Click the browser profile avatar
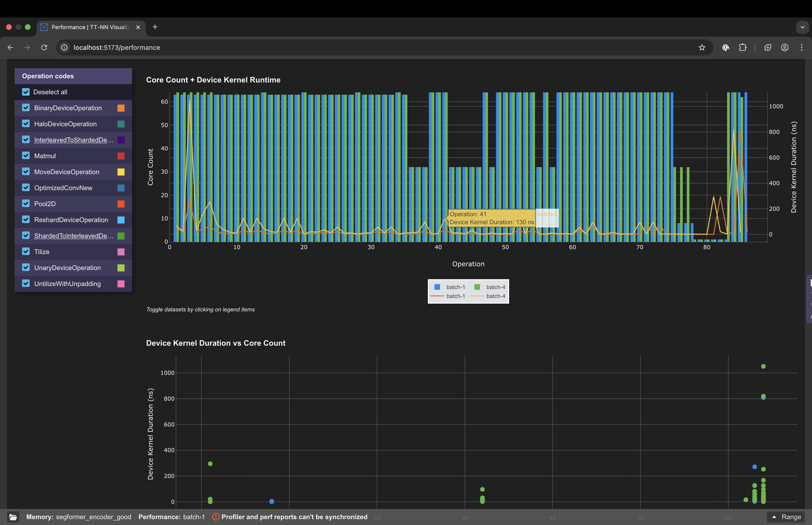Viewport: 812px width, 525px height. pos(785,47)
